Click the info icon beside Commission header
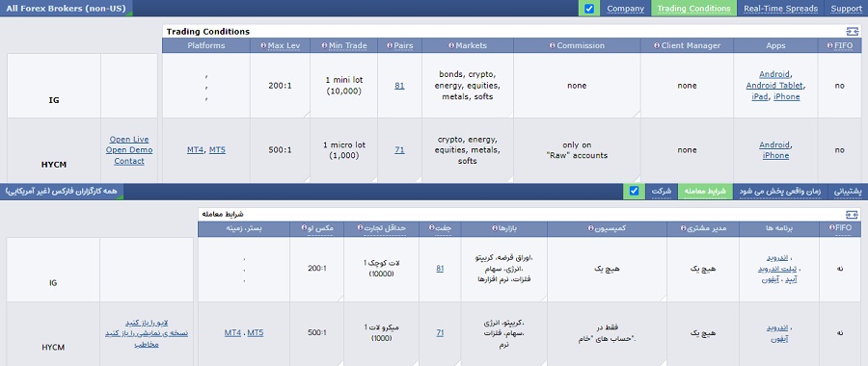 coord(553,45)
